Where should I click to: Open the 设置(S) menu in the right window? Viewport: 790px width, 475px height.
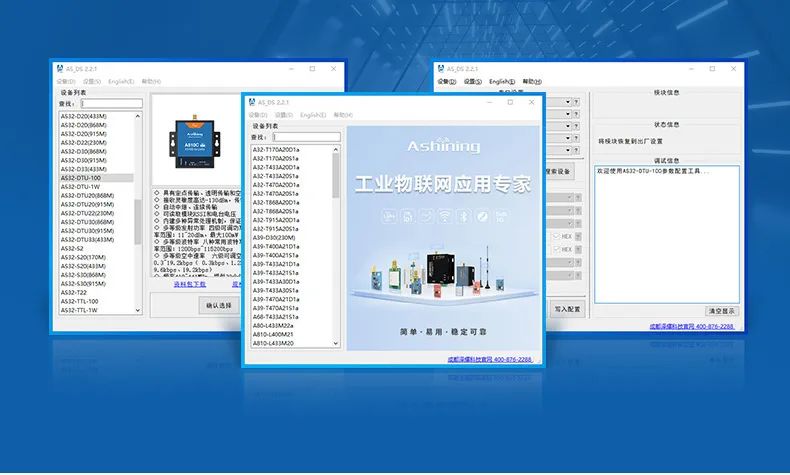point(473,82)
